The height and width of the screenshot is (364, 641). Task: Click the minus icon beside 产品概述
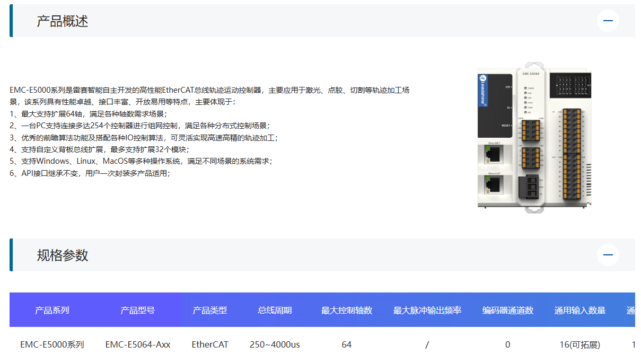[x=608, y=20]
